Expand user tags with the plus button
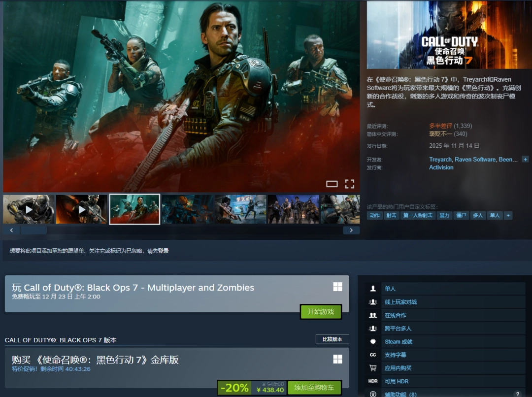532x397 pixels. tap(508, 215)
